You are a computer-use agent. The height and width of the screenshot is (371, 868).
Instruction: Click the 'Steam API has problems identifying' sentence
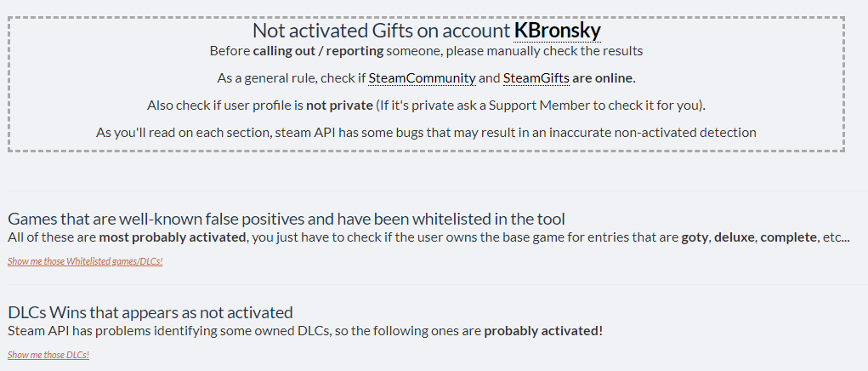pyautogui.click(x=305, y=332)
